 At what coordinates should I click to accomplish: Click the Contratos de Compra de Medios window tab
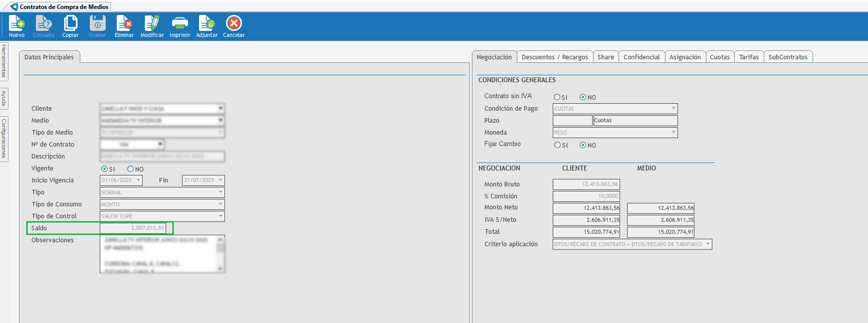[x=60, y=7]
